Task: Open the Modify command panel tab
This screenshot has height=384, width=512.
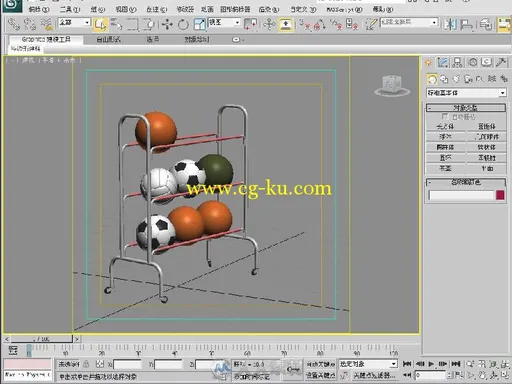Action: [x=443, y=62]
